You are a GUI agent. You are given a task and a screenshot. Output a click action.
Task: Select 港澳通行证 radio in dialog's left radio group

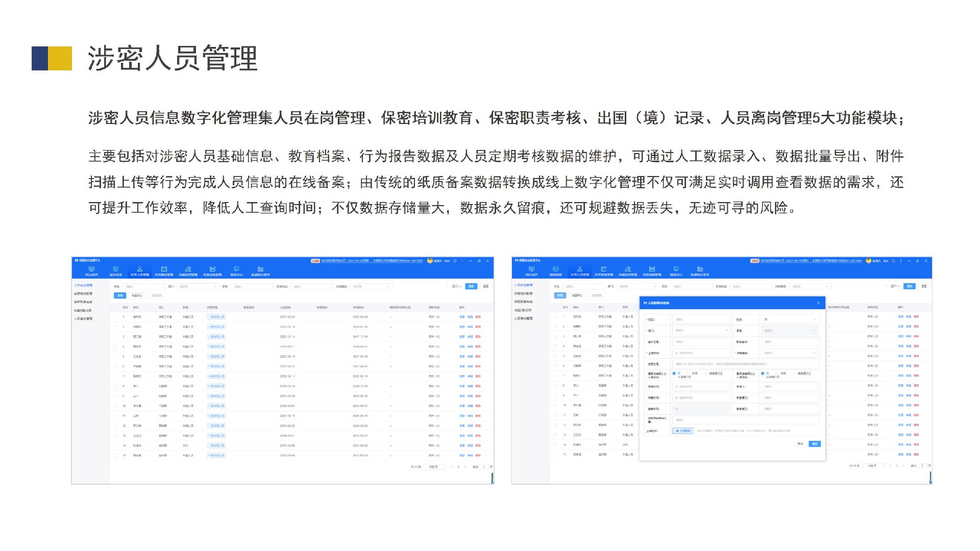[x=705, y=373]
